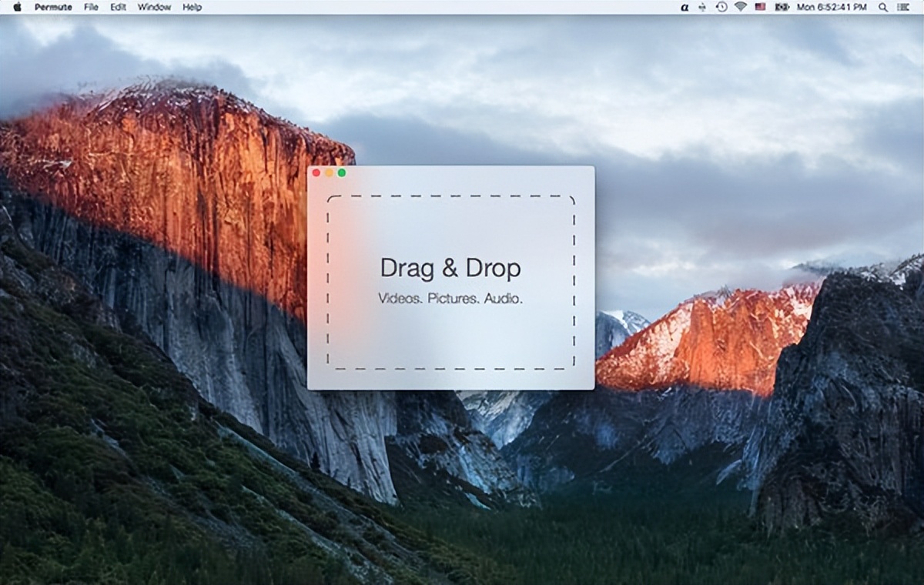Open the Apple menu
The height and width of the screenshot is (585, 924).
point(17,7)
